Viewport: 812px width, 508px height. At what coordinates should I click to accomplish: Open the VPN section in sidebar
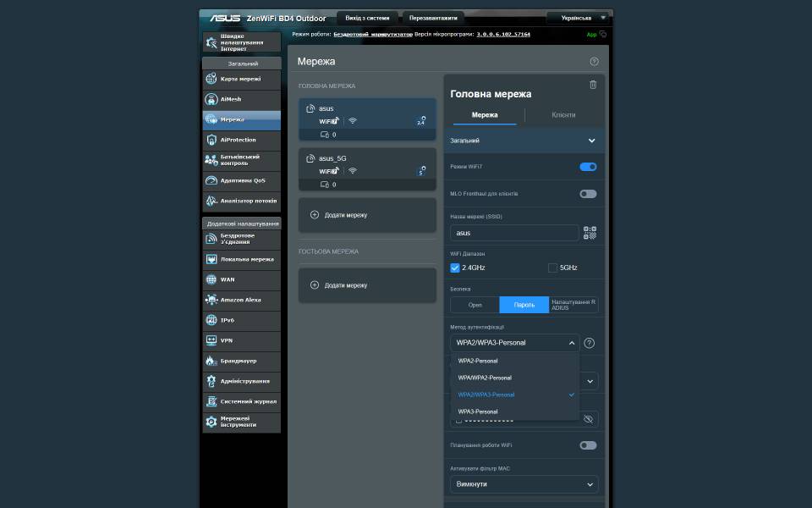(x=241, y=340)
